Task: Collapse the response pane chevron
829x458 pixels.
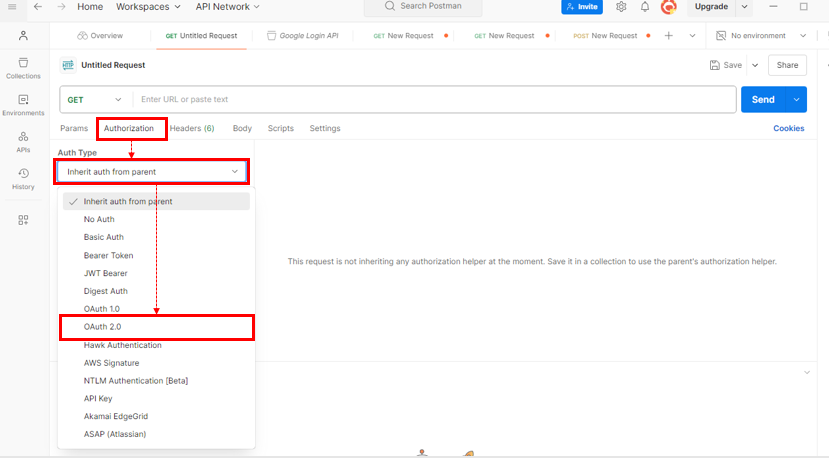Action: (807, 372)
